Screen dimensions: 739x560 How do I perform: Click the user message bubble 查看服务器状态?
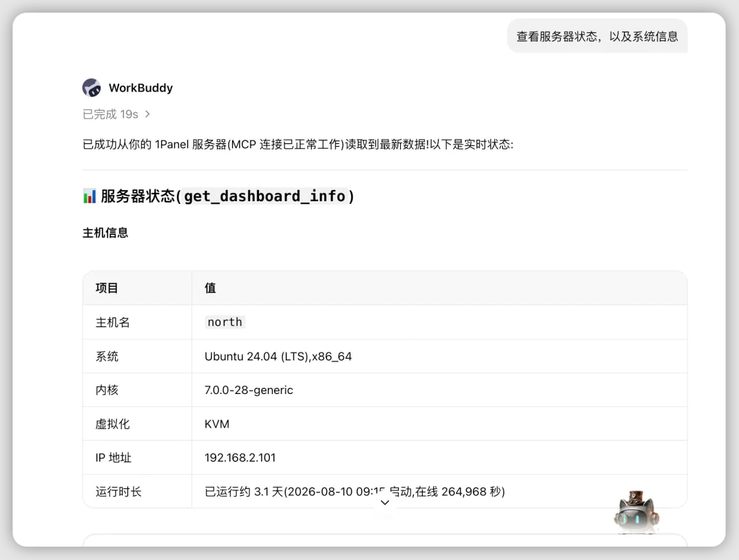pyautogui.click(x=597, y=37)
